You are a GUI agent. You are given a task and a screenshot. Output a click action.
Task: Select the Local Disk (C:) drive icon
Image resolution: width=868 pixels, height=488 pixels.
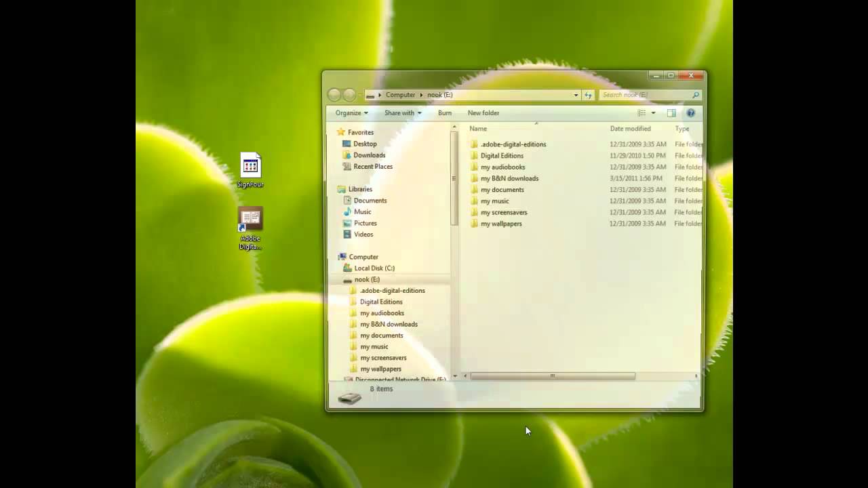coord(347,268)
